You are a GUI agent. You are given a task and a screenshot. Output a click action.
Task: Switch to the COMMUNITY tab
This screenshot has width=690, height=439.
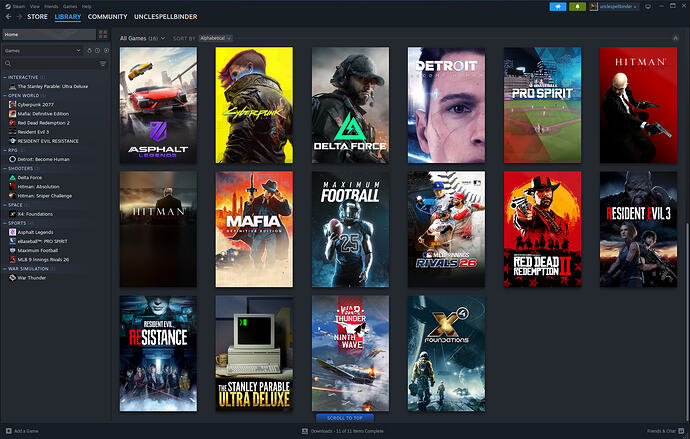[x=107, y=17]
